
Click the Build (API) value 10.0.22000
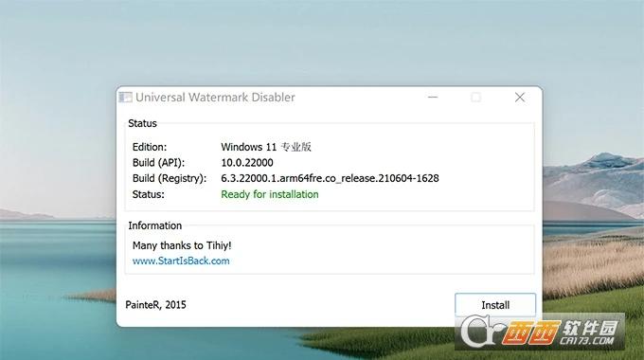(247, 163)
